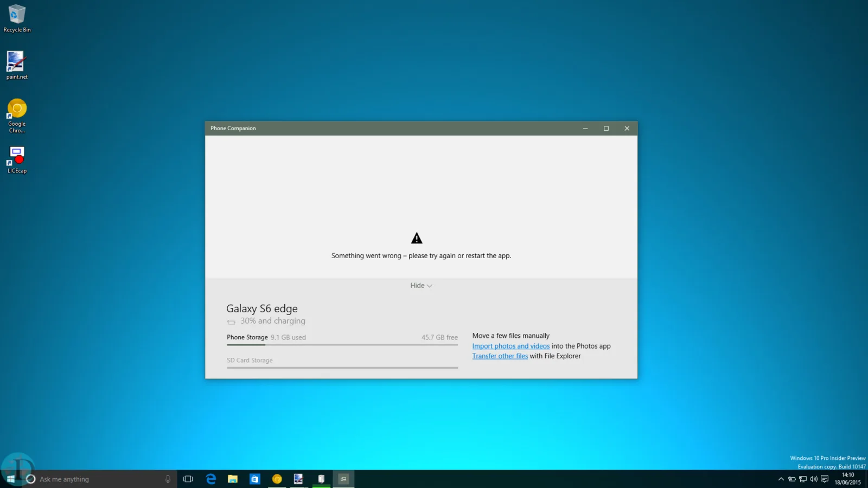Maximize the Phone Companion window
This screenshot has width=868, height=488.
(606, 129)
